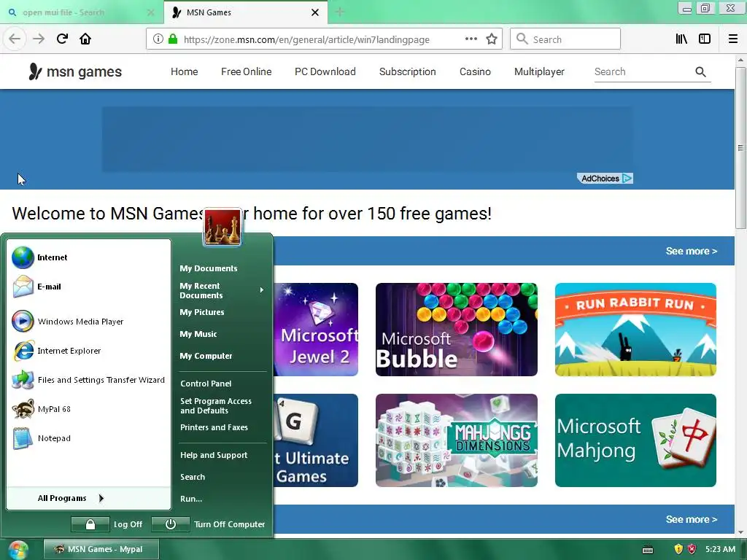The width and height of the screenshot is (747, 560).
Task: Toggle the sidebar view icon
Action: coord(705,39)
